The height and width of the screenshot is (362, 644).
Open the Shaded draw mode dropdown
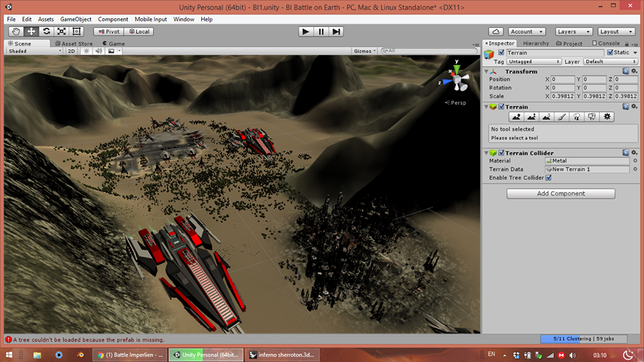coord(35,51)
